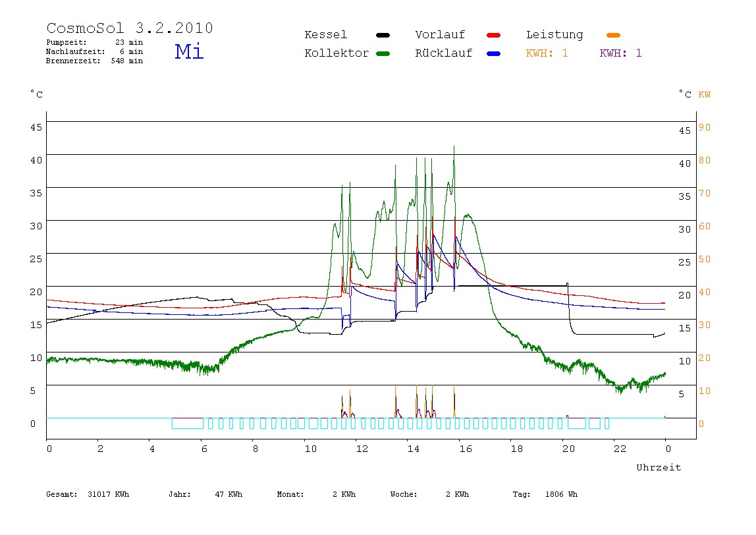Click the orange '90' KW axis label
The width and height of the screenshot is (756, 535).
(705, 127)
